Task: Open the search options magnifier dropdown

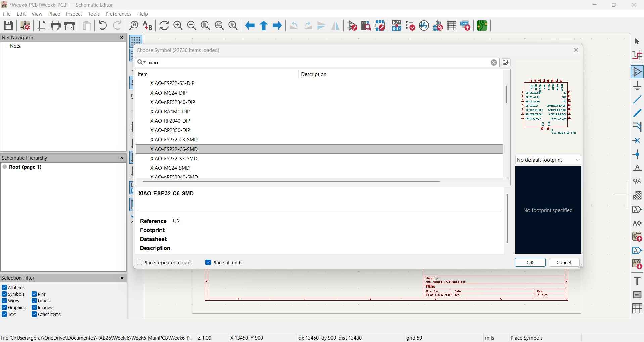Action: click(142, 62)
